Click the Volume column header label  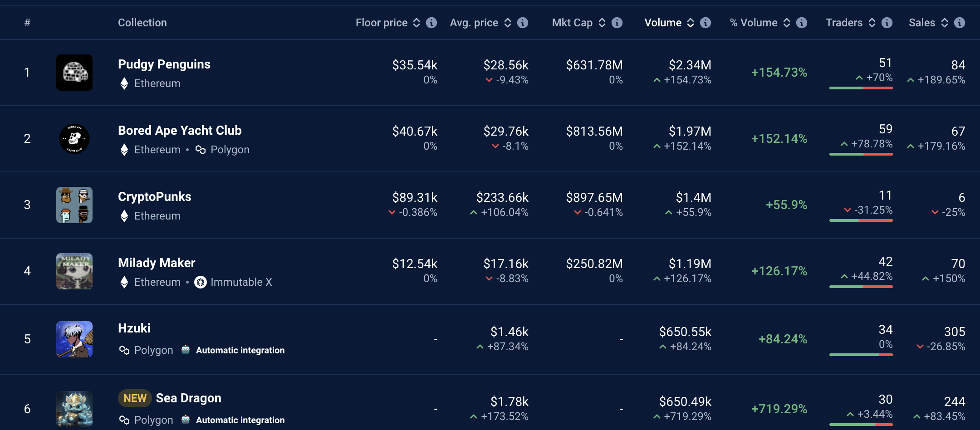(663, 23)
